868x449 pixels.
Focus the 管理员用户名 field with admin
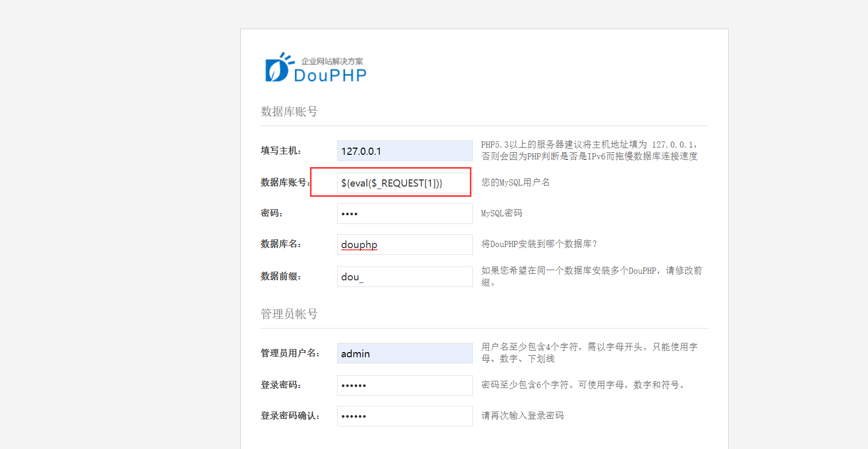(x=405, y=353)
